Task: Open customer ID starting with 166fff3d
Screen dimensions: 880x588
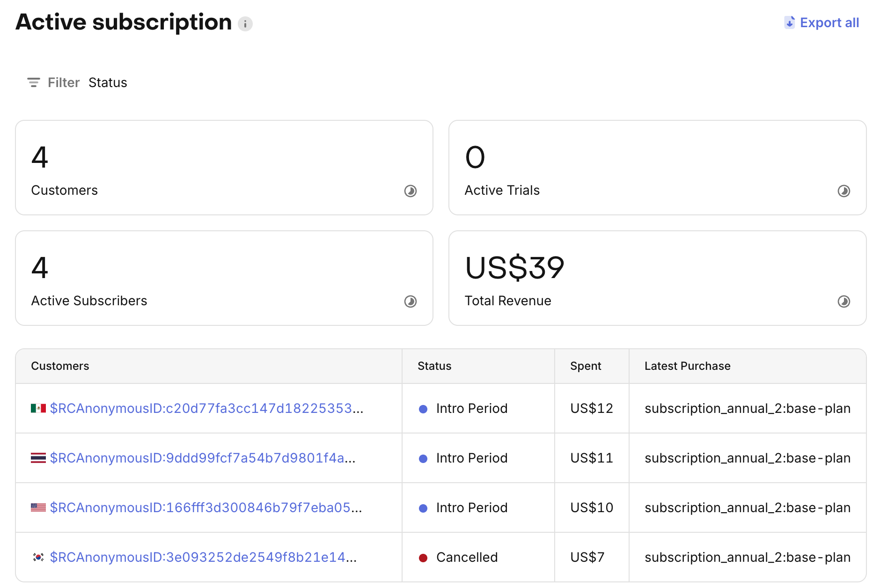Action: pos(205,507)
